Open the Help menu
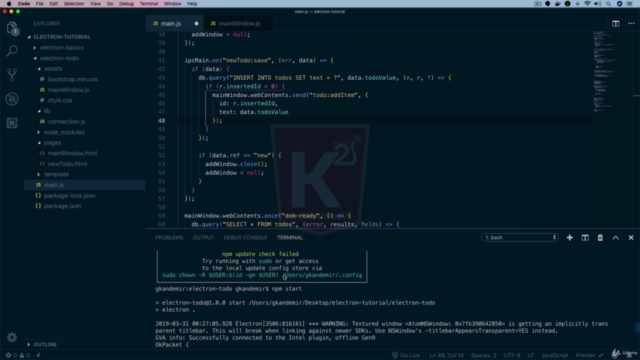 (x=192, y=4)
